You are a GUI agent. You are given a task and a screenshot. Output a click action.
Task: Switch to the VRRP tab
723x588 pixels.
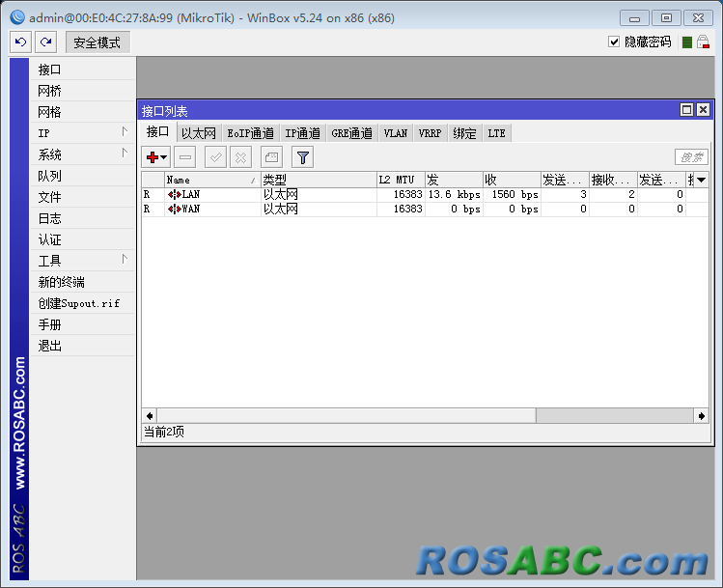tap(430, 133)
